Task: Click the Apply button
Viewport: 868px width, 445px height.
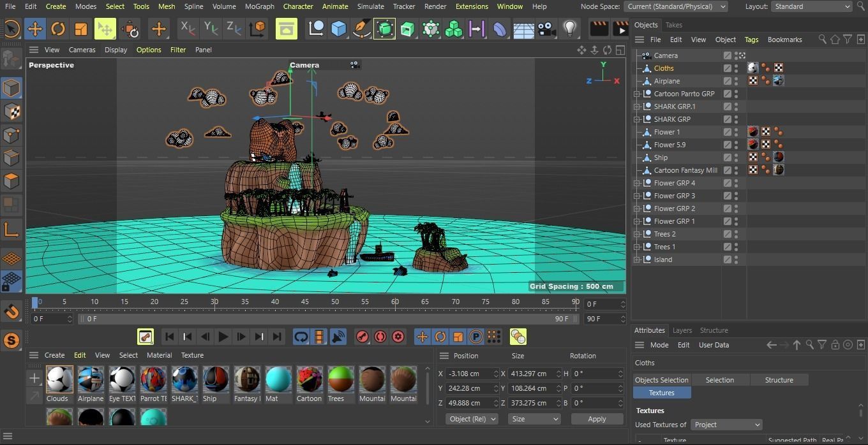Action: pos(597,419)
